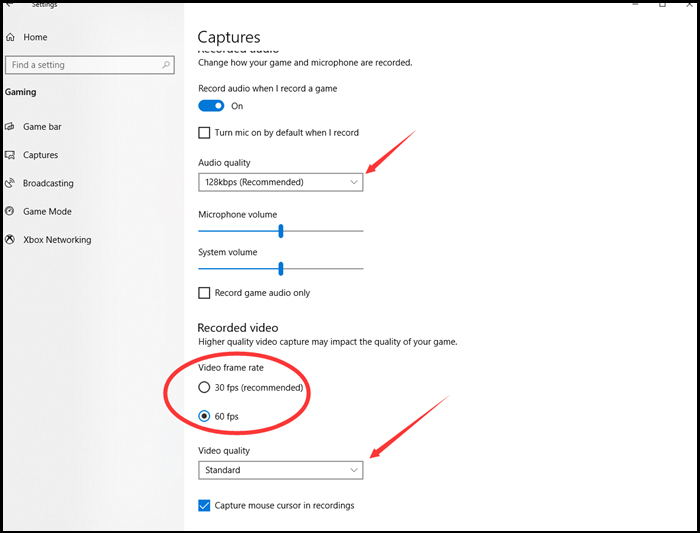Click the back arrow in Settings title bar
Viewport: 700px width, 533px height.
10,5
